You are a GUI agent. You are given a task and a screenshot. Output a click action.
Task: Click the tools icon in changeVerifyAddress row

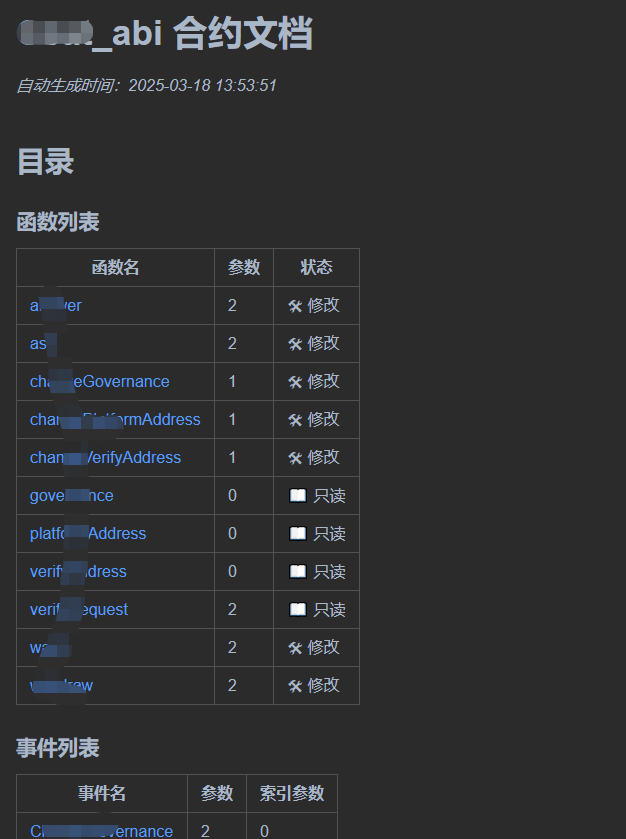(x=295, y=457)
